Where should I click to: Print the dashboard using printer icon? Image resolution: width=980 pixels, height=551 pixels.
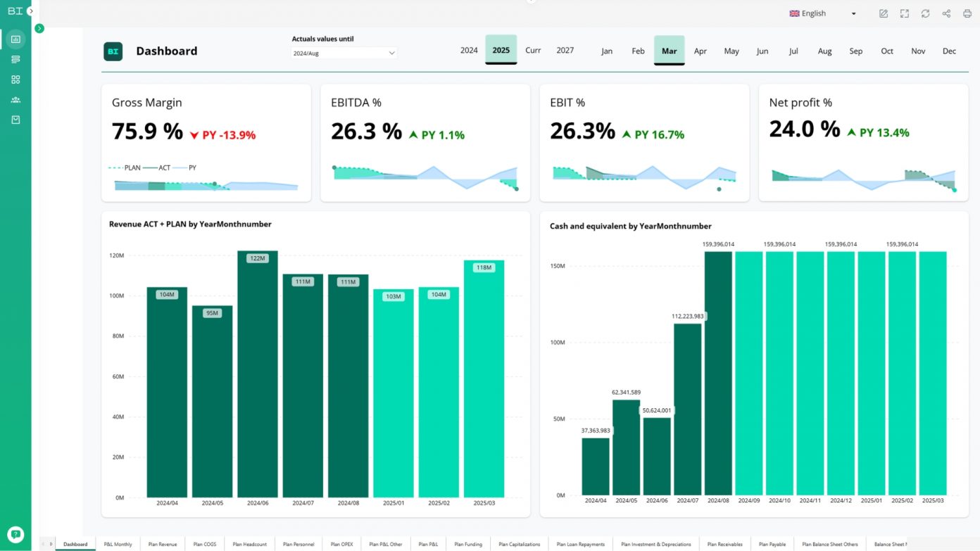click(967, 13)
